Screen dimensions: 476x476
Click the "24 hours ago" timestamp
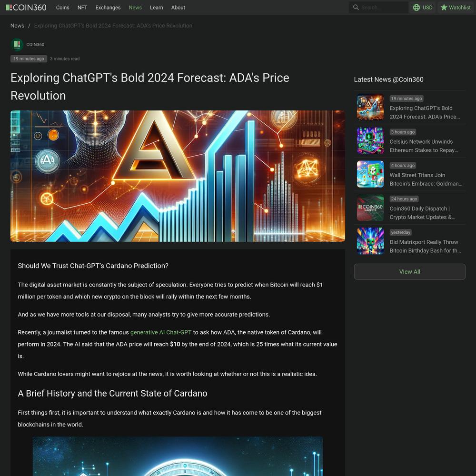(x=404, y=199)
